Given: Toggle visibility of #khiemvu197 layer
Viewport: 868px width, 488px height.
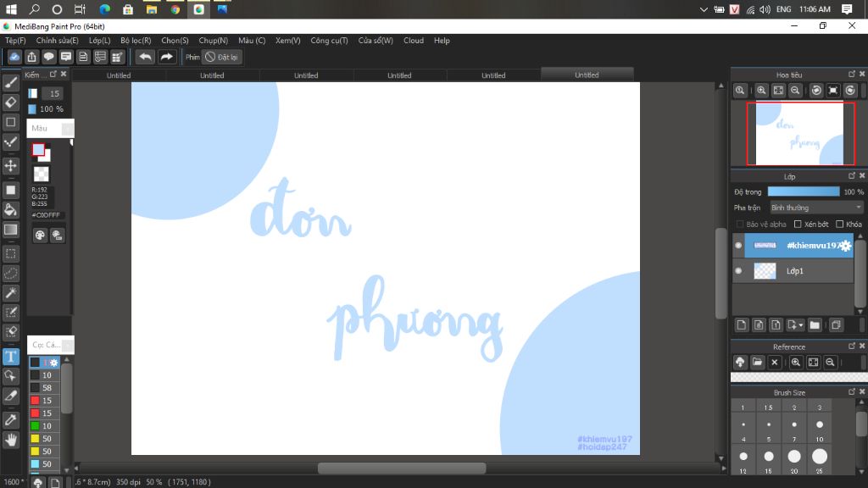Looking at the screenshot, I should 738,245.
